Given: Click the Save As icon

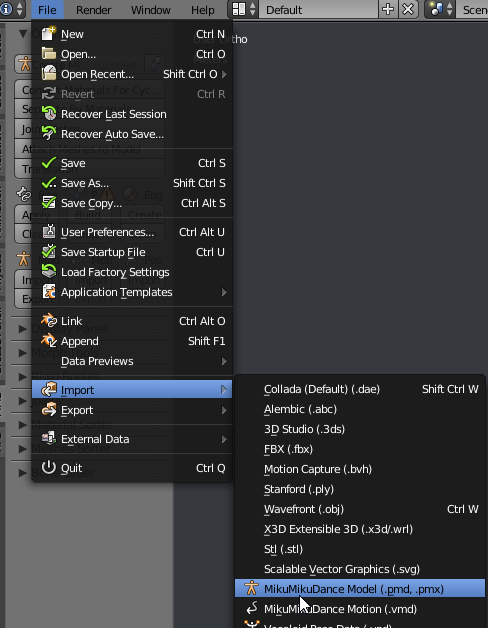Looking at the screenshot, I should click(48, 183).
